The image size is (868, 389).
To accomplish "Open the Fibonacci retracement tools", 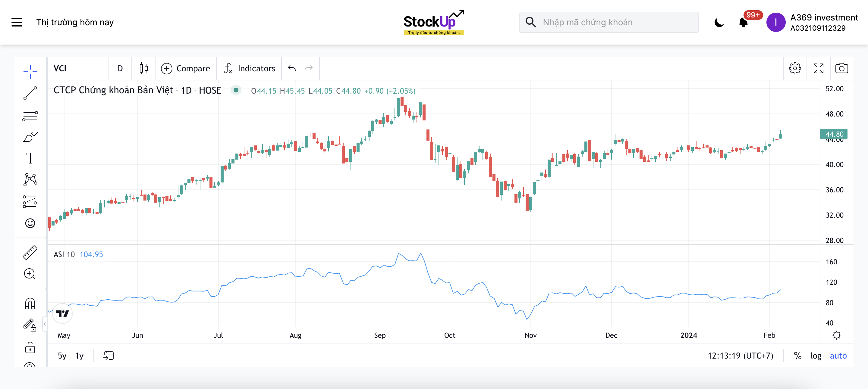I will [30, 115].
